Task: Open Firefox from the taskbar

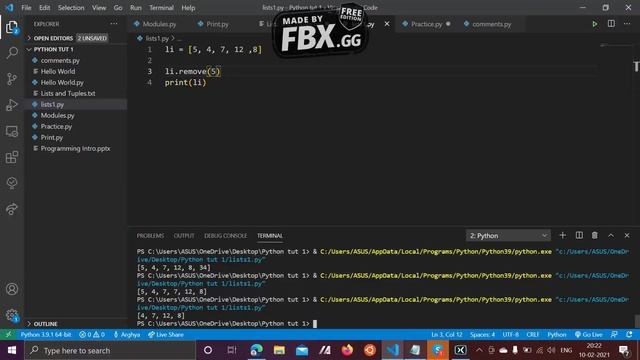Action: pyautogui.click(x=347, y=350)
